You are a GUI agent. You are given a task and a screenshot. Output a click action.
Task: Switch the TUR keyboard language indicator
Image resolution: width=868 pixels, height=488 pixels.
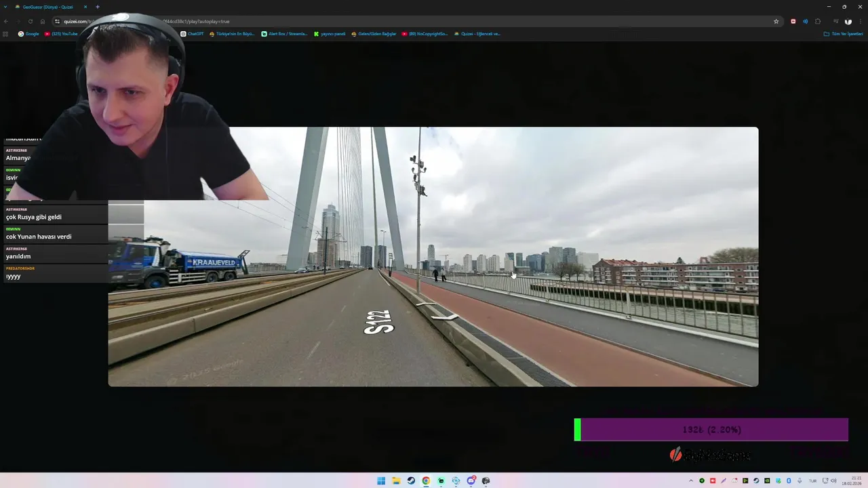click(813, 481)
